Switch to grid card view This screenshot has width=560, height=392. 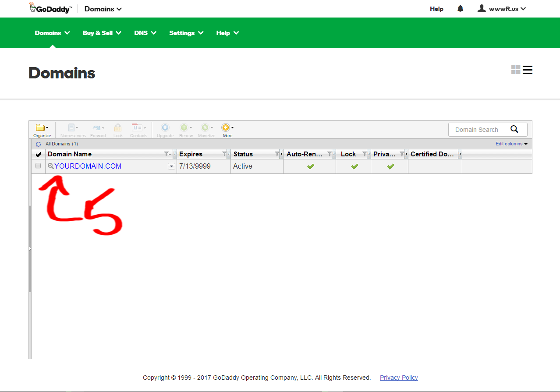click(x=516, y=70)
